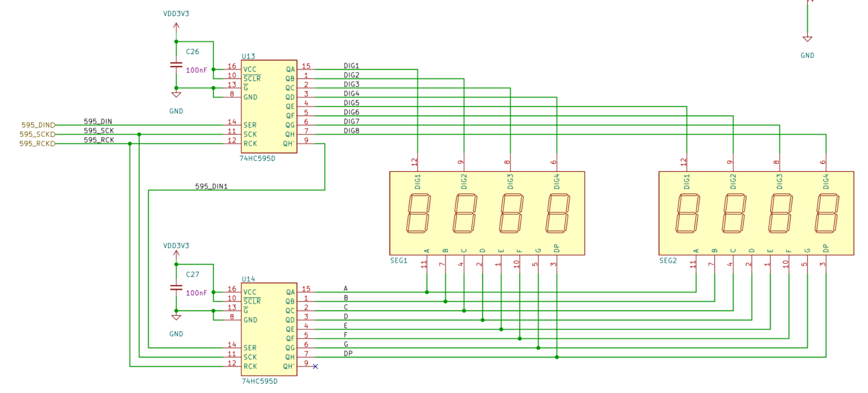
Task: Click the GND symbol in the top-right corner
Action: (807, 39)
